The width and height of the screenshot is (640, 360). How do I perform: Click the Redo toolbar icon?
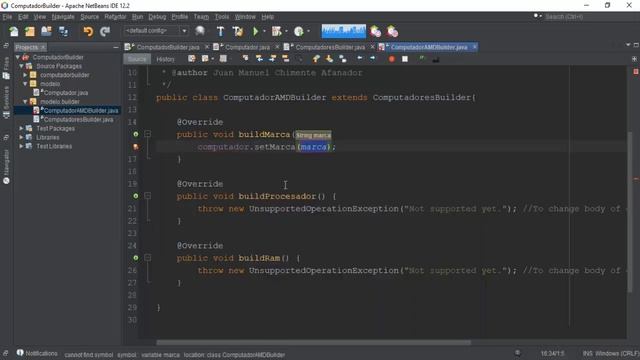105,31
